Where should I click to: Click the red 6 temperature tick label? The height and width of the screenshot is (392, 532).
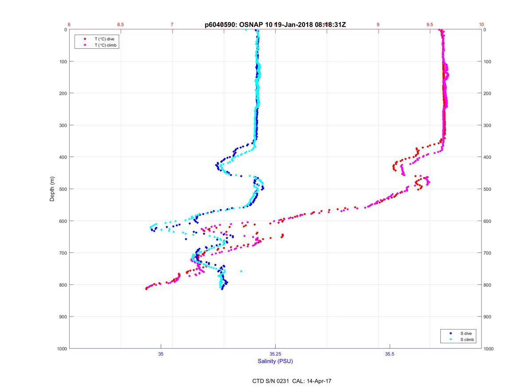(x=69, y=24)
